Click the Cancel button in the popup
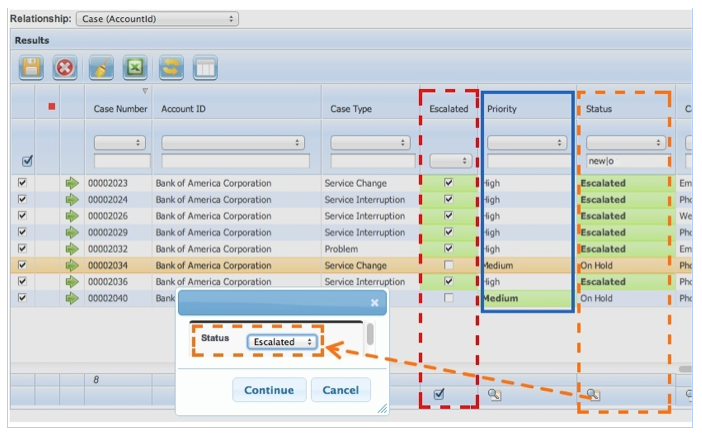The width and height of the screenshot is (702, 437). click(341, 390)
